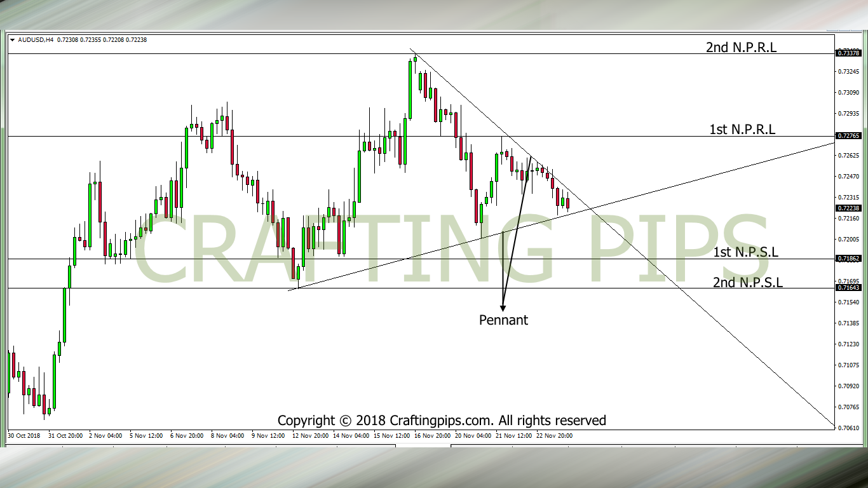Click the 8 Nov 04:00 time label
868x488 pixels.
(x=228, y=436)
